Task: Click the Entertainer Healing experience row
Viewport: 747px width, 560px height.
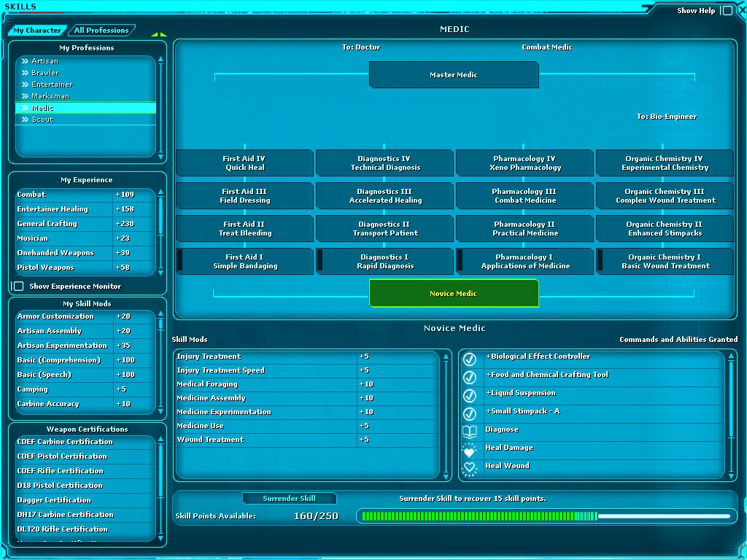Action: point(86,209)
